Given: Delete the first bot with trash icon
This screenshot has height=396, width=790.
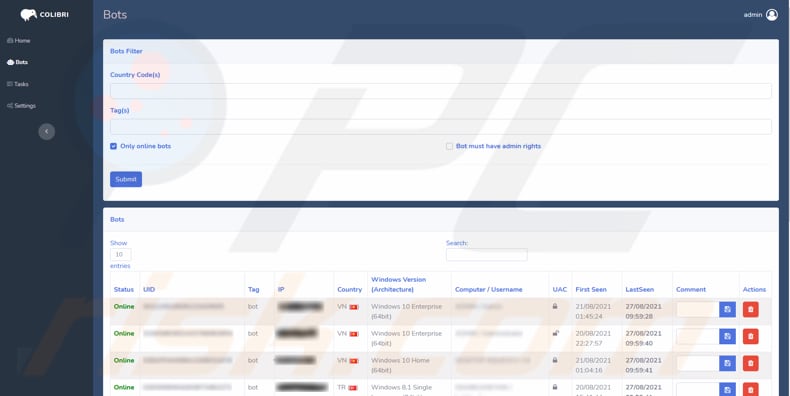Looking at the screenshot, I should click(750, 309).
